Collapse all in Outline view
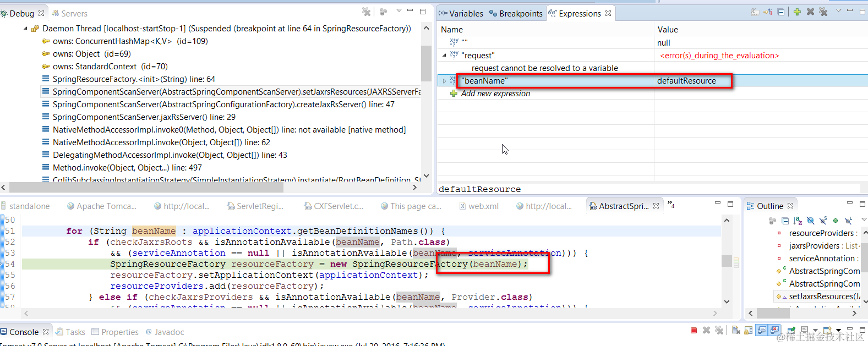 coord(785,221)
